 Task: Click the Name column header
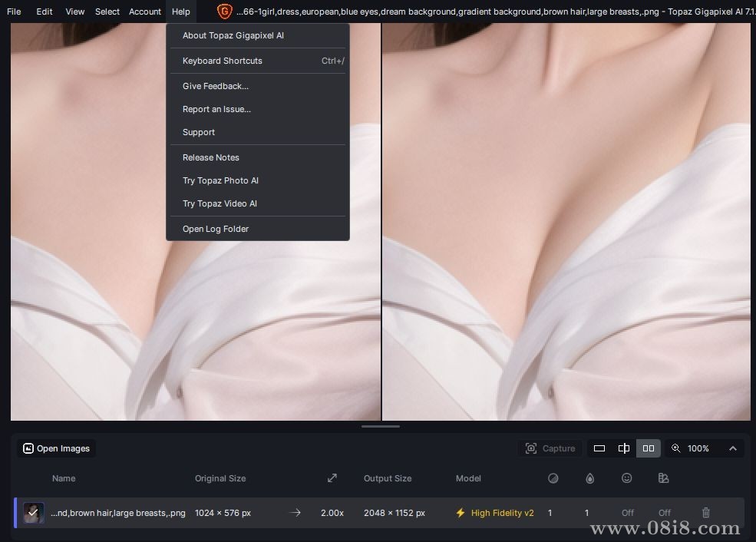tap(64, 478)
